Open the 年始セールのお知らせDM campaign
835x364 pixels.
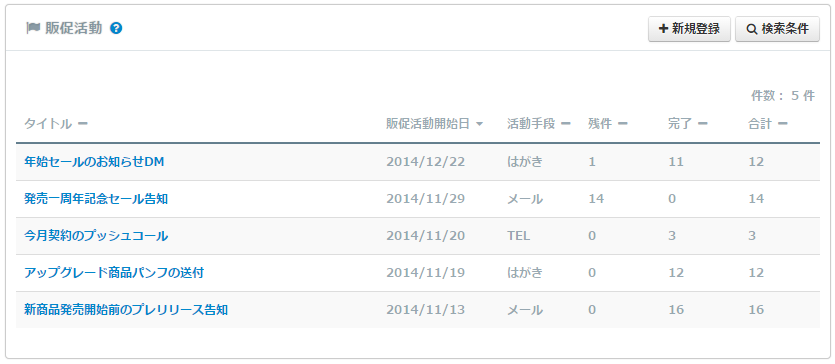pyautogui.click(x=94, y=162)
